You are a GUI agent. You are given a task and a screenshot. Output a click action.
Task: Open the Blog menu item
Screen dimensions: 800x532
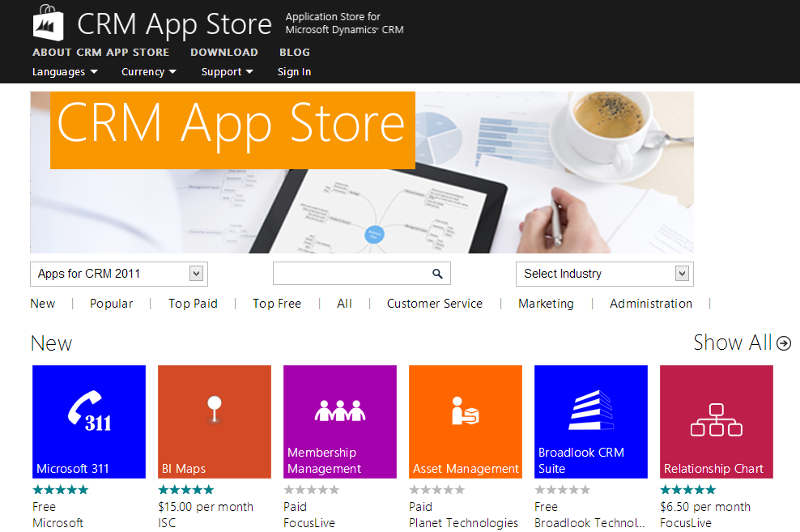[295, 53]
